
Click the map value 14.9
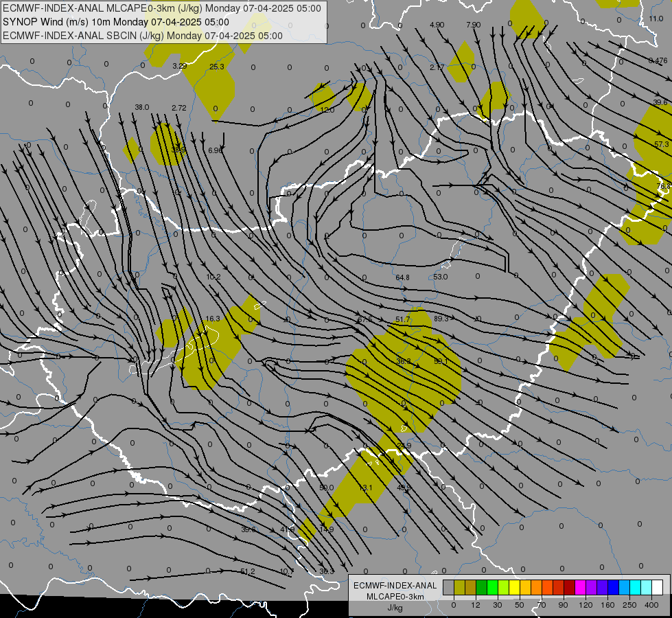pyautogui.click(x=327, y=529)
